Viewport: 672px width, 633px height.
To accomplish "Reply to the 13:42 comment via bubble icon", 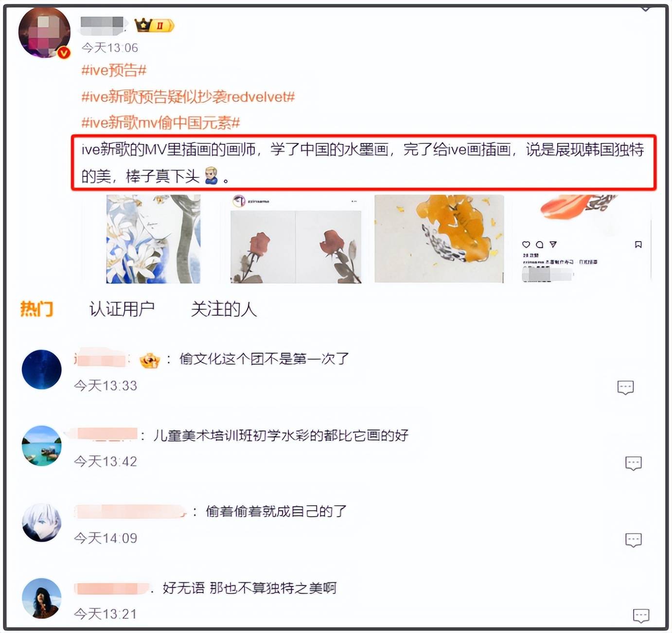I will (x=633, y=463).
